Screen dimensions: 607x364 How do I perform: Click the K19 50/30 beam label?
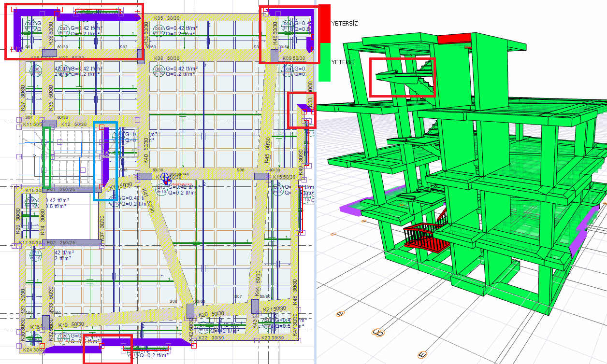pyautogui.click(x=71, y=325)
